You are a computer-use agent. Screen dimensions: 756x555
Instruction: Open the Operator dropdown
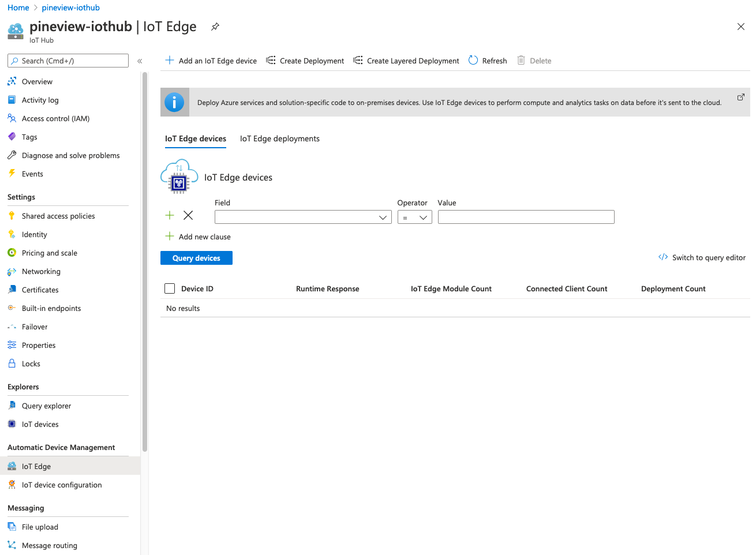point(414,217)
